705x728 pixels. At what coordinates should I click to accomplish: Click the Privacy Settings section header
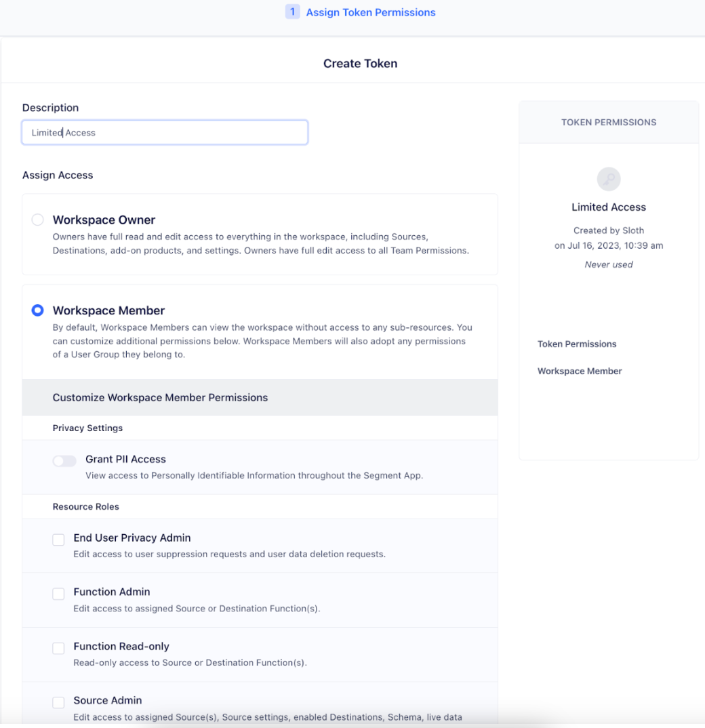coord(87,428)
